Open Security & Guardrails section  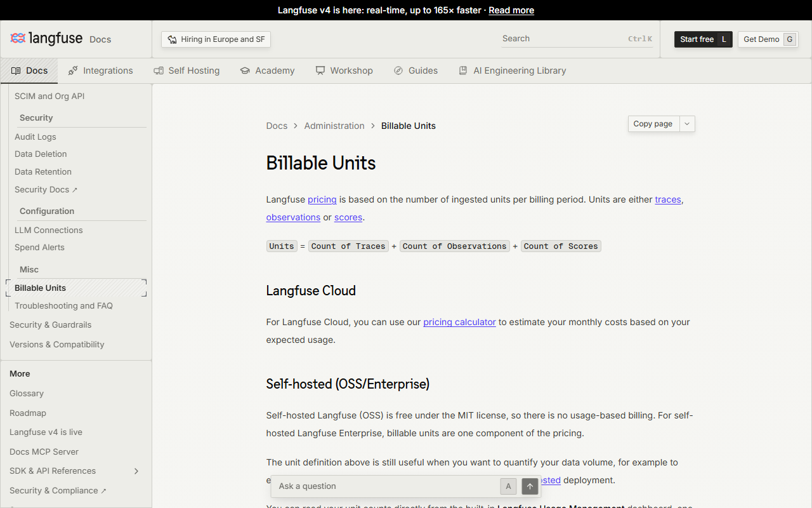tap(51, 324)
